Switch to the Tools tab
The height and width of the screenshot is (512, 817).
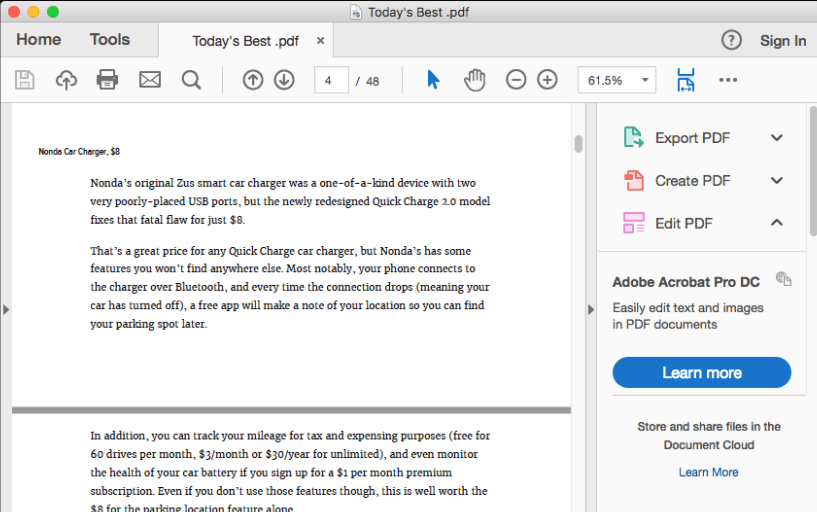(110, 40)
